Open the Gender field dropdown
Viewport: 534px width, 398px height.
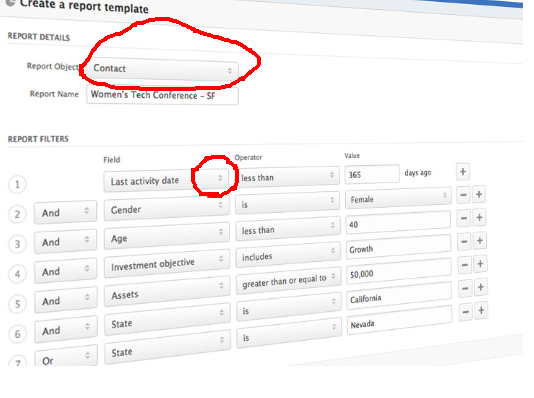coord(167,208)
